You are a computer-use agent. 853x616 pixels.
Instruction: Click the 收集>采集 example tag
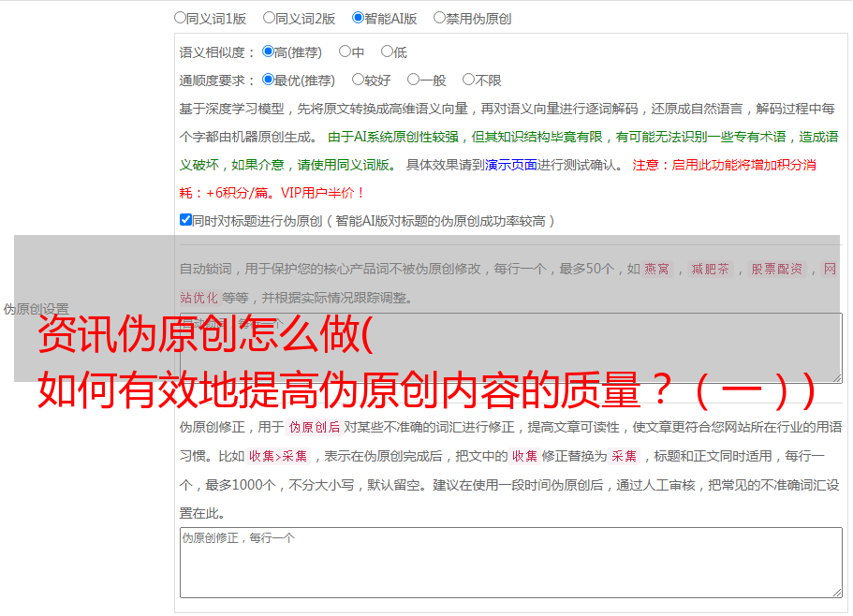coord(278,456)
